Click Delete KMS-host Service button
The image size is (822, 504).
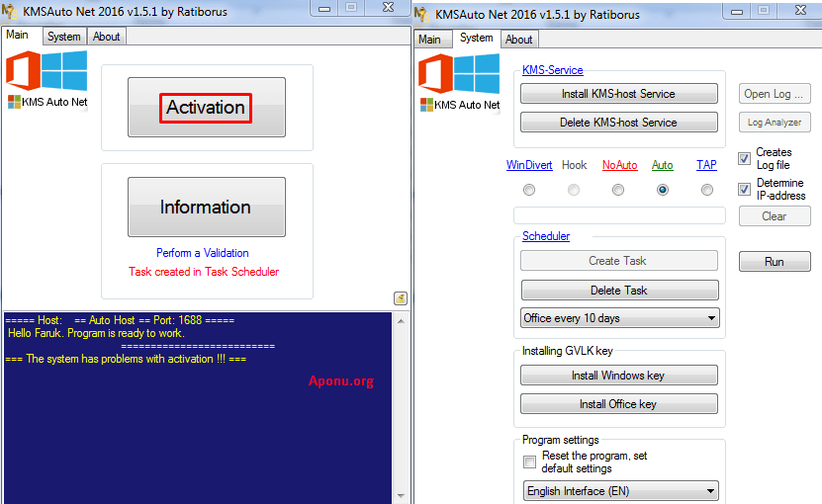click(618, 123)
